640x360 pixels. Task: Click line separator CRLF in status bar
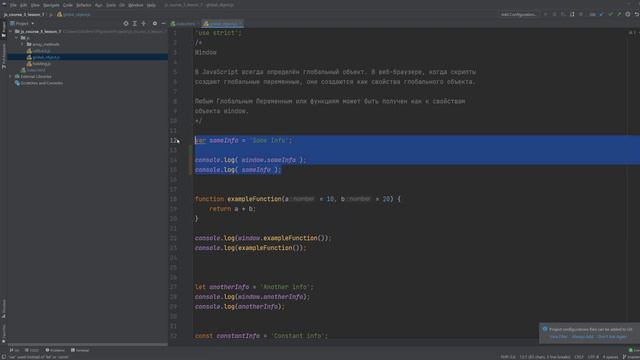point(579,357)
